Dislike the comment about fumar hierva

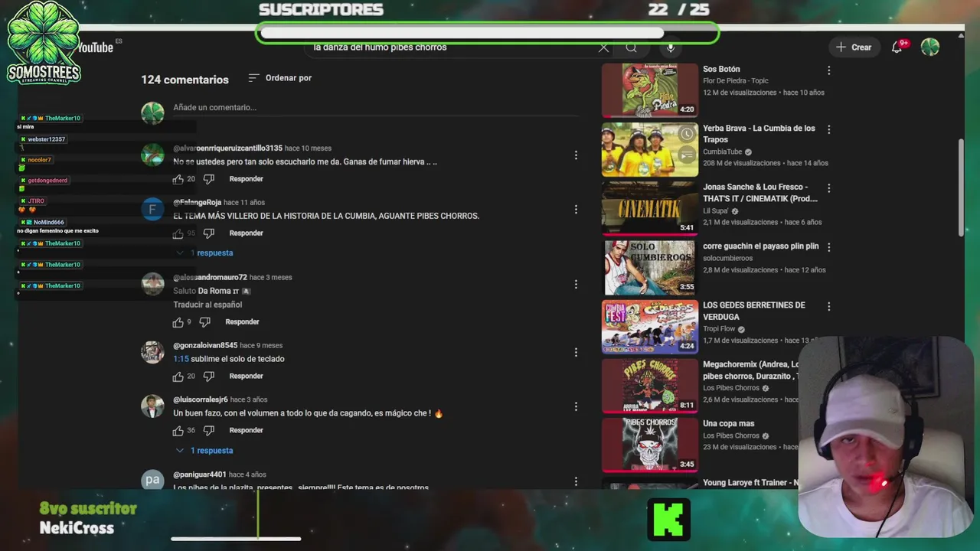click(208, 179)
